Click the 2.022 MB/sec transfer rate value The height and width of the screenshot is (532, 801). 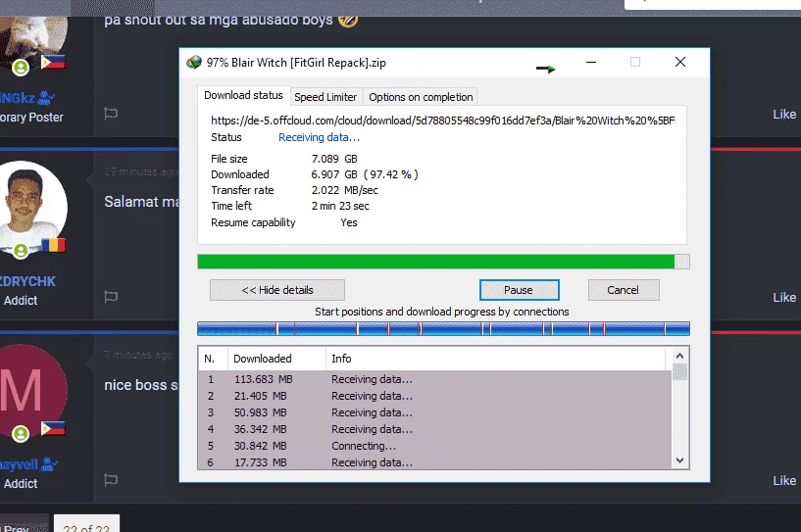[345, 190]
